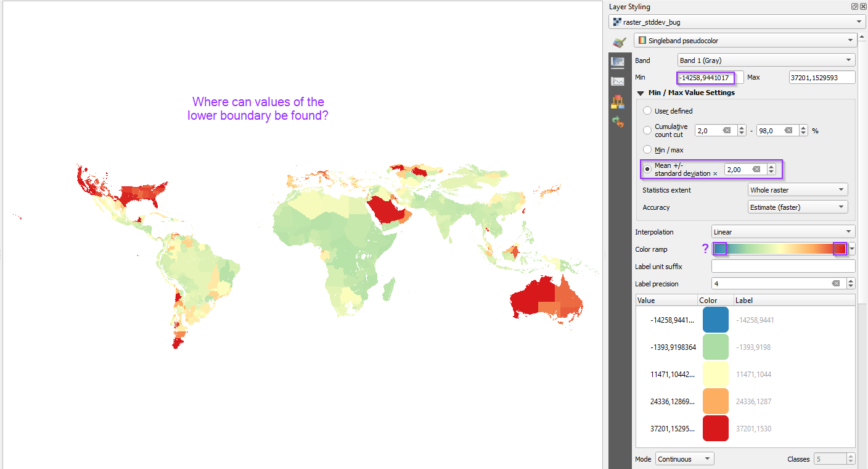
Task: Switch to the Histogram tab
Action: pyautogui.click(x=619, y=81)
